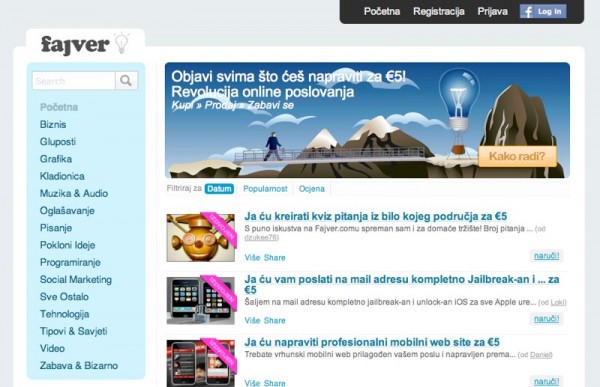Viewport: 600px width, 387px height.
Task: Browse the Programiranje category
Action: pos(70,262)
